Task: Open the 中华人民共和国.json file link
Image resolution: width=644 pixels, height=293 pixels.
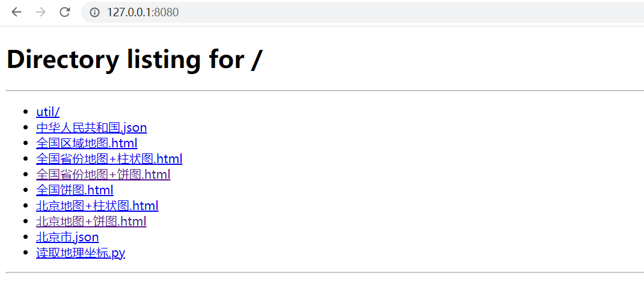Action: (x=91, y=128)
